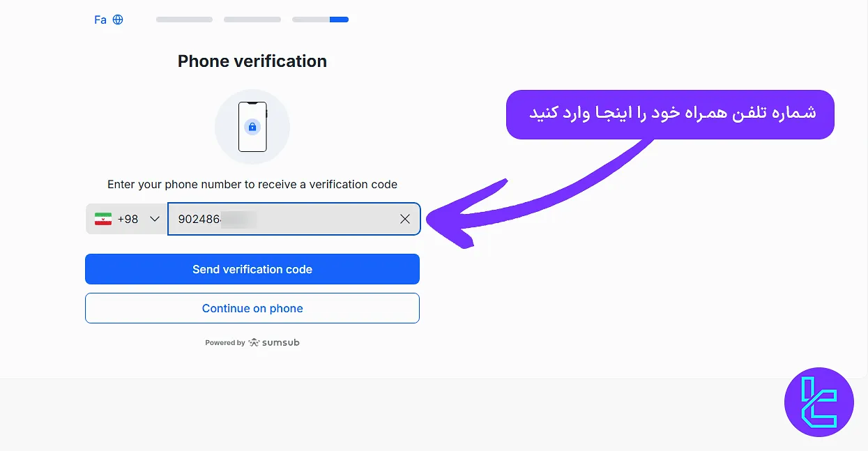The width and height of the screenshot is (868, 451).
Task: Click the Continue on phone button
Action: click(x=252, y=307)
